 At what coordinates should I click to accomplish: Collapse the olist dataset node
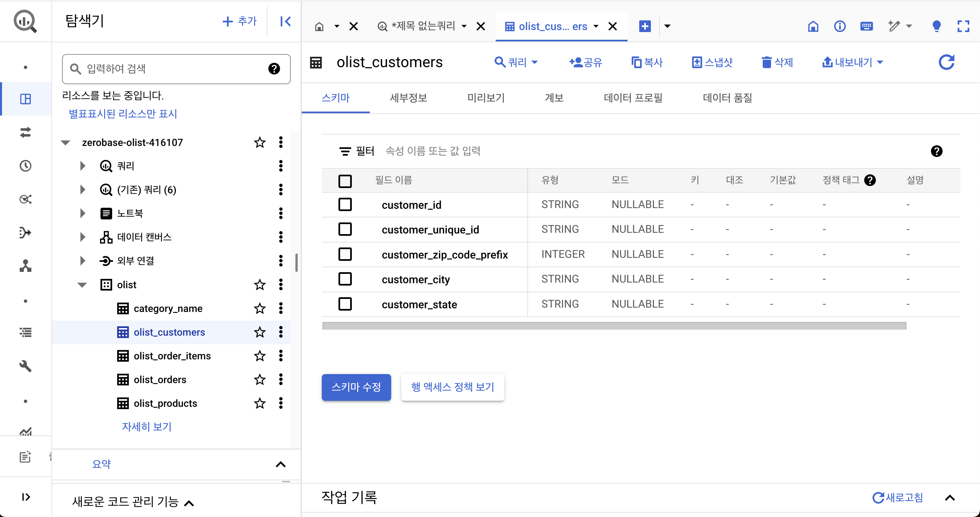point(82,285)
